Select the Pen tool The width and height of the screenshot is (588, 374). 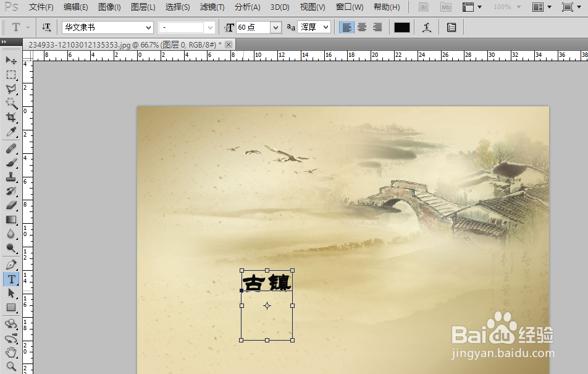click(x=11, y=265)
